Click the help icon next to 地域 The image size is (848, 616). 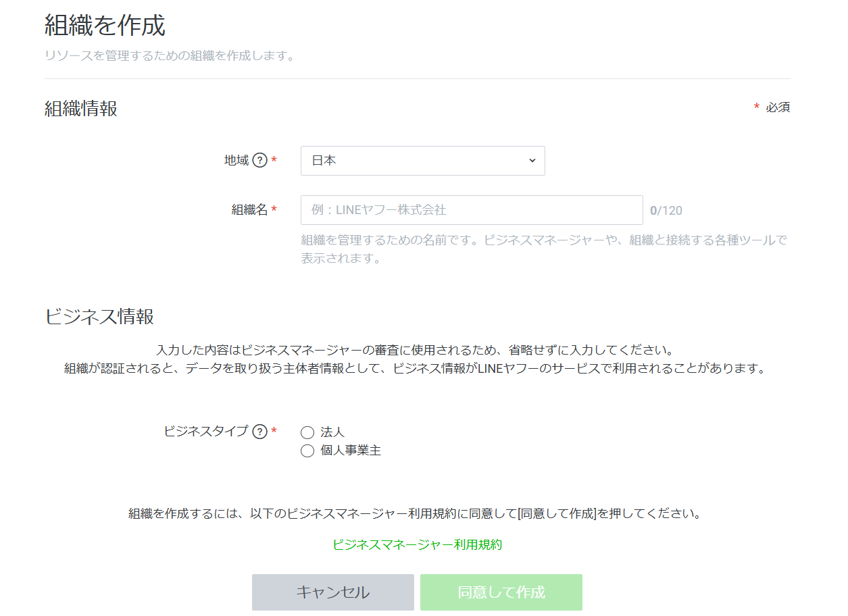(260, 161)
